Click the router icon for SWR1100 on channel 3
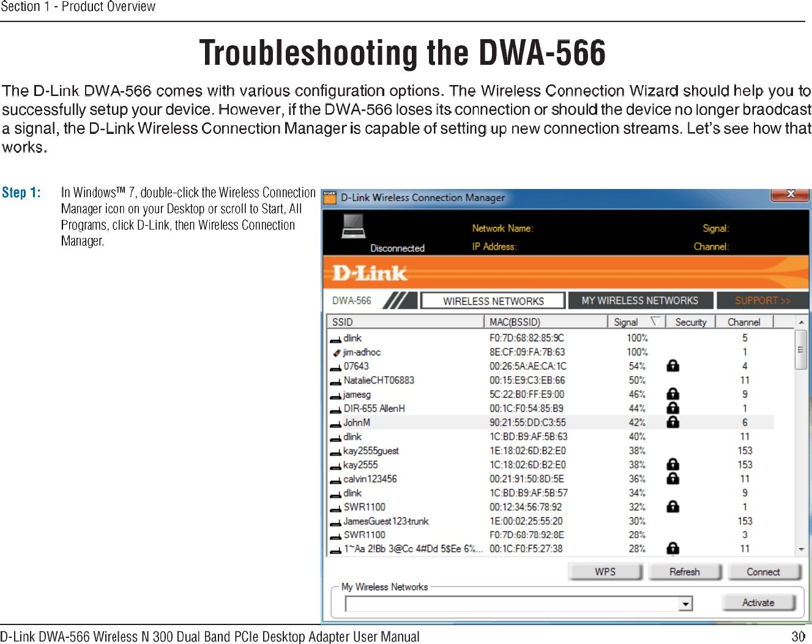This screenshot has width=812, height=644. (335, 536)
